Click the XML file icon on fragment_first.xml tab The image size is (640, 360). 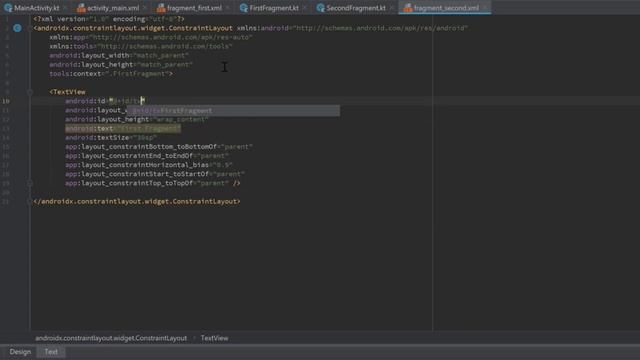point(161,8)
